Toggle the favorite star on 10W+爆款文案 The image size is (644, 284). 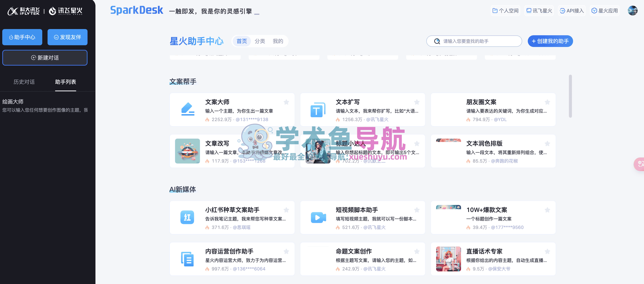547,210
